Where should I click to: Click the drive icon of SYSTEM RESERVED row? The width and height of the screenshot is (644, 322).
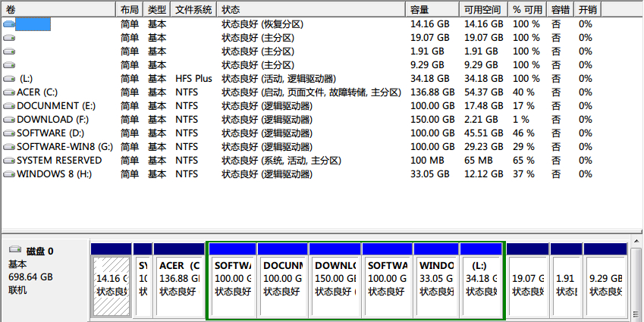[x=9, y=161]
